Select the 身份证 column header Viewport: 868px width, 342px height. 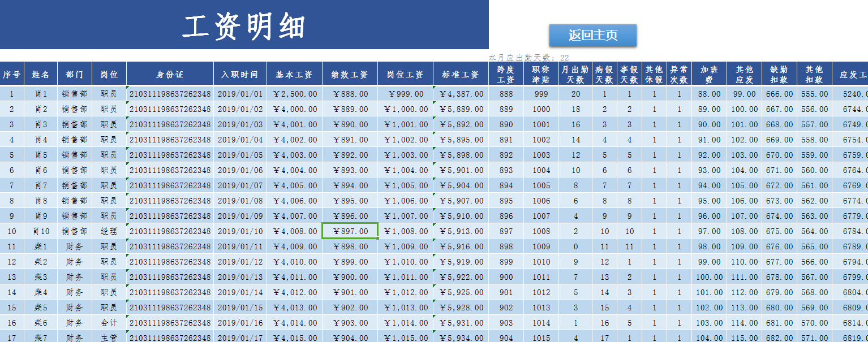pyautogui.click(x=170, y=74)
